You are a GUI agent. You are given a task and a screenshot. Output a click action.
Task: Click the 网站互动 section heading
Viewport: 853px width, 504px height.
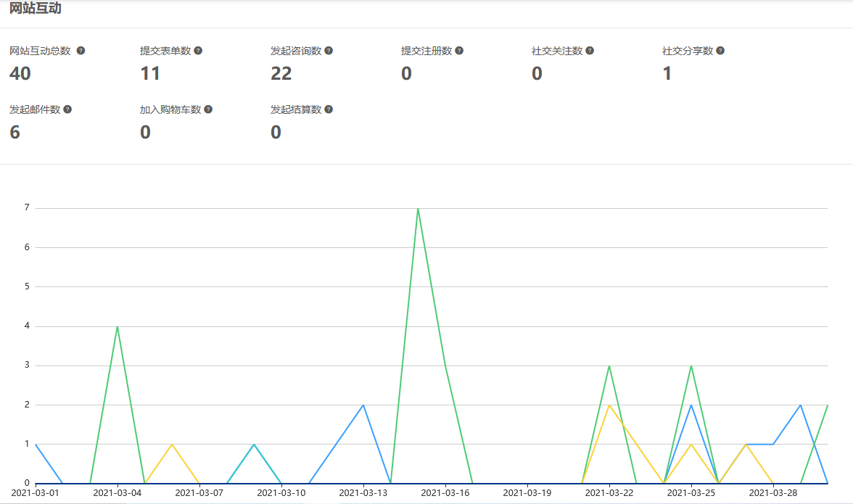pos(36,9)
